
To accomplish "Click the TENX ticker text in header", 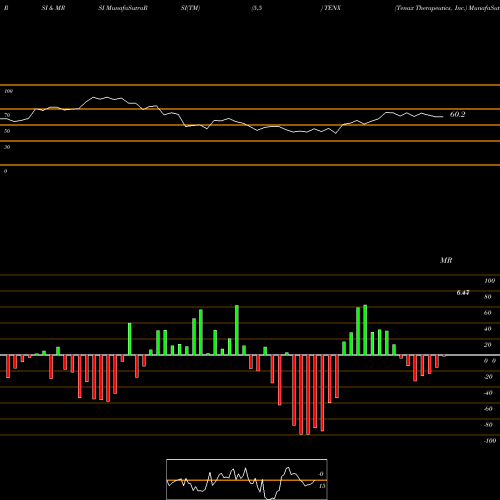I will (x=332, y=8).
